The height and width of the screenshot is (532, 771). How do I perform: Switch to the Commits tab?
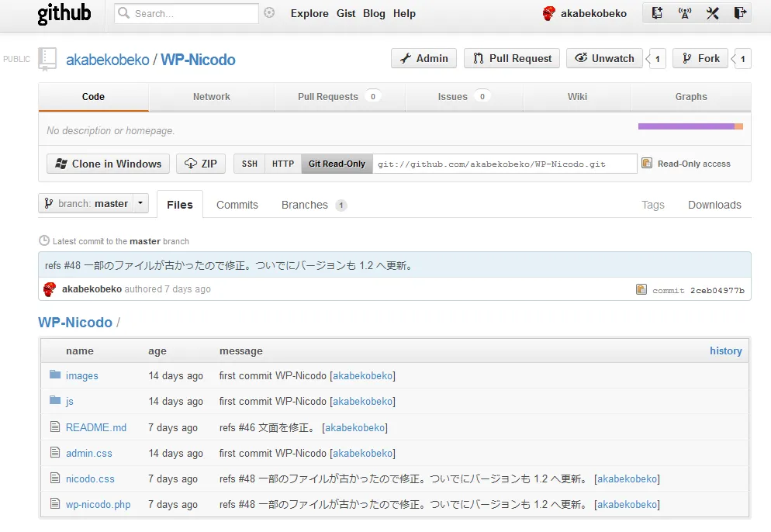pos(237,204)
